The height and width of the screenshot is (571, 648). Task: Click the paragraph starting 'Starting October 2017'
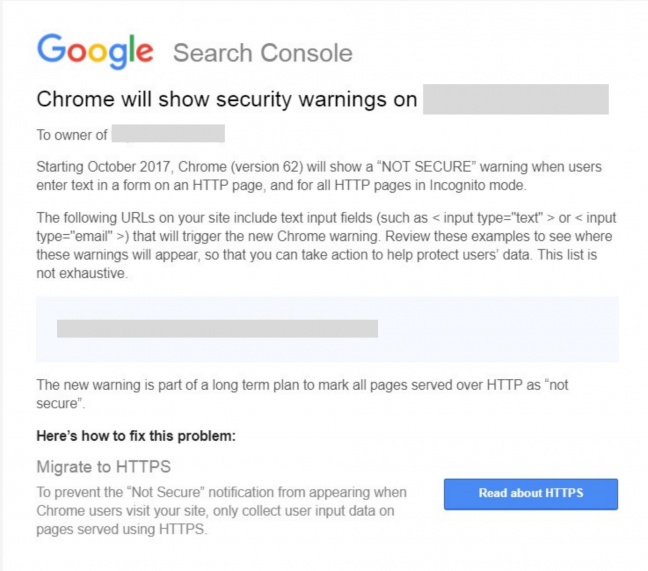pos(319,176)
